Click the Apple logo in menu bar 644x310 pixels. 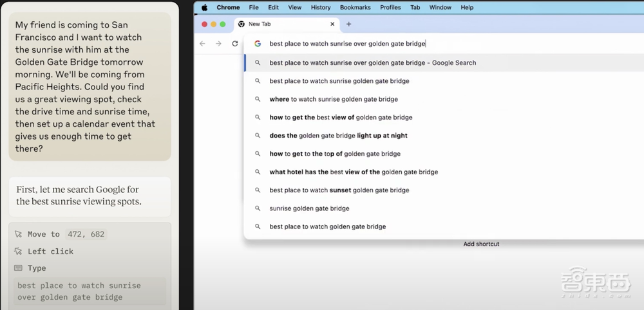tap(205, 8)
